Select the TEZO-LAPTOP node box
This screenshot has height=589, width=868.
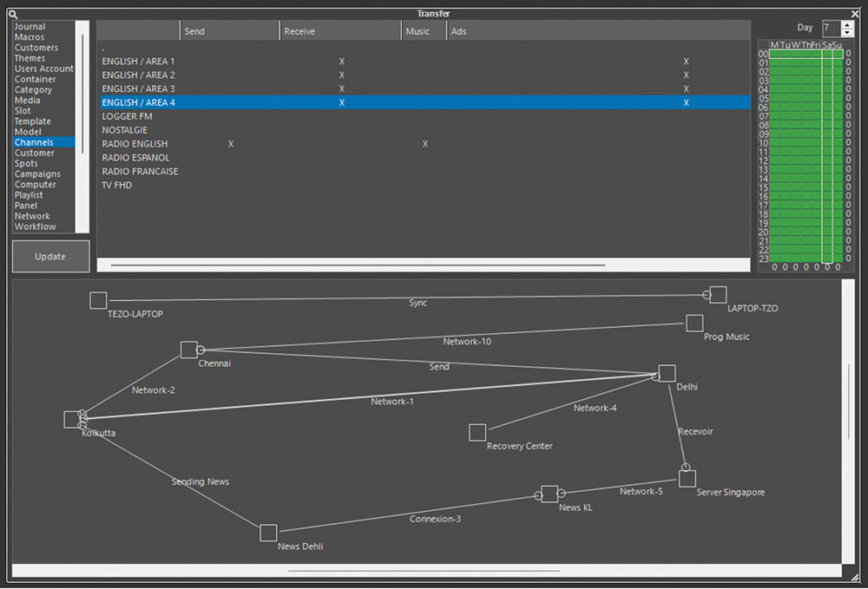98,300
